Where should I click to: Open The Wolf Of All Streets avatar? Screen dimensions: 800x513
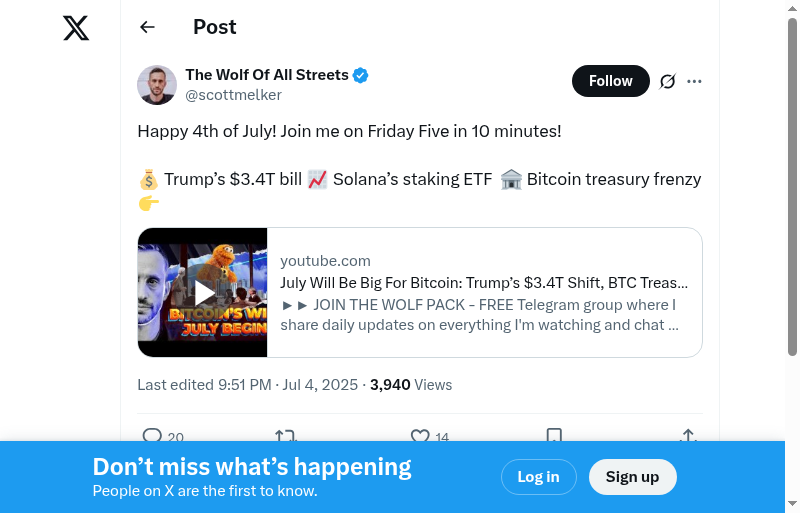pos(157,85)
